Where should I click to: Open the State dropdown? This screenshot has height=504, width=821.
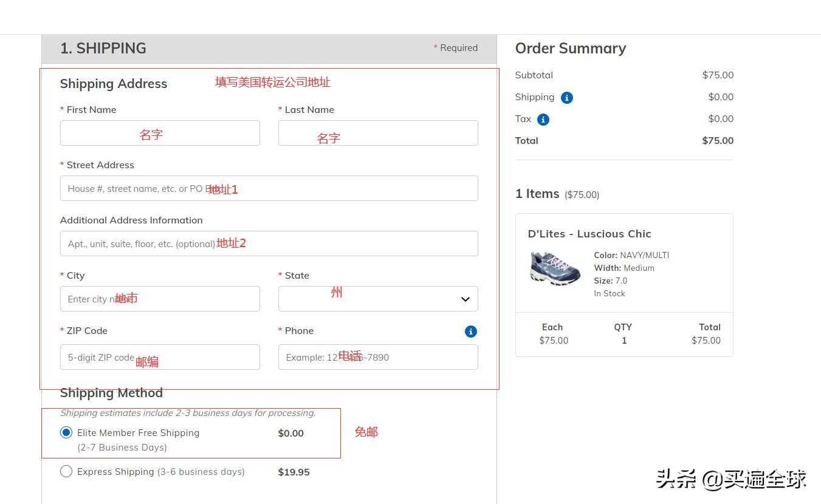[x=377, y=298]
